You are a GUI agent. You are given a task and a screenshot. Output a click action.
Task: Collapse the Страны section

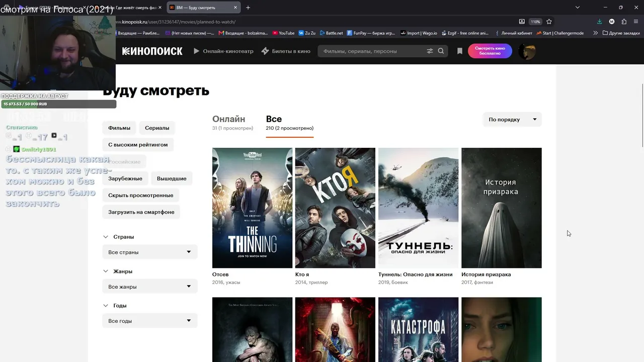pos(119,237)
